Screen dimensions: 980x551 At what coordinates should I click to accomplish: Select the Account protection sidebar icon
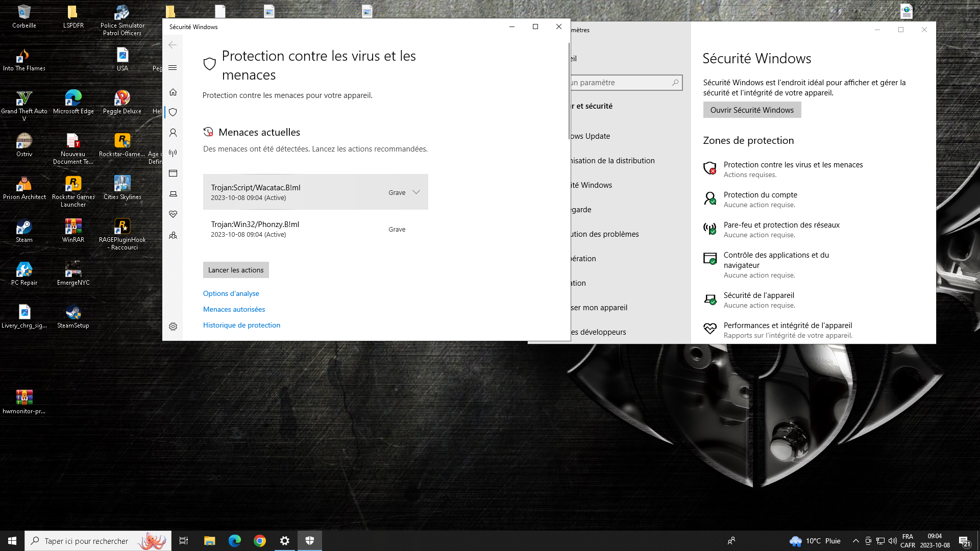[x=173, y=133]
